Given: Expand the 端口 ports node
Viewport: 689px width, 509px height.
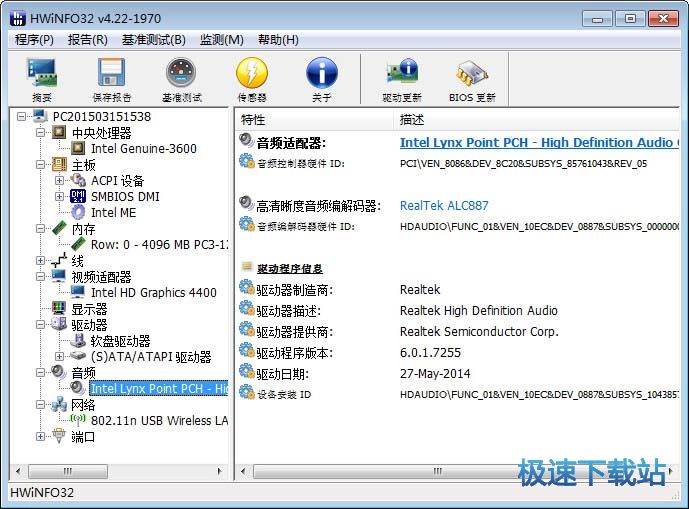Looking at the screenshot, I should [x=41, y=436].
